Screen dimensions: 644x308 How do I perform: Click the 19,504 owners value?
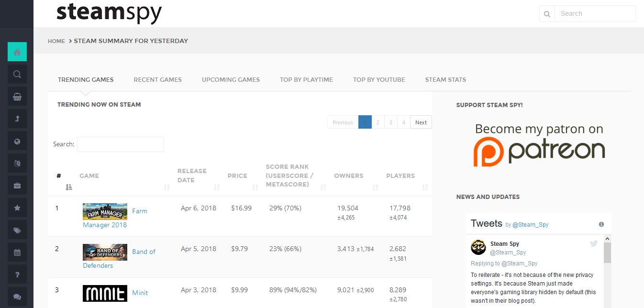(x=348, y=208)
